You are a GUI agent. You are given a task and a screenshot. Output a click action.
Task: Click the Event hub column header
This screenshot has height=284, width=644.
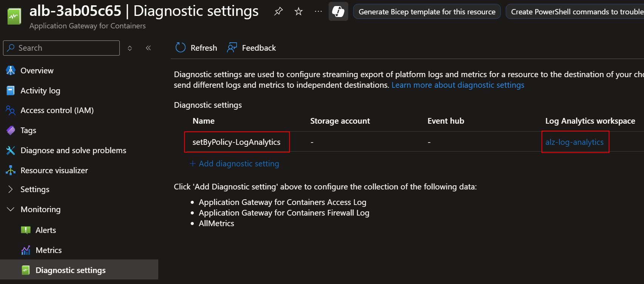coord(446,121)
